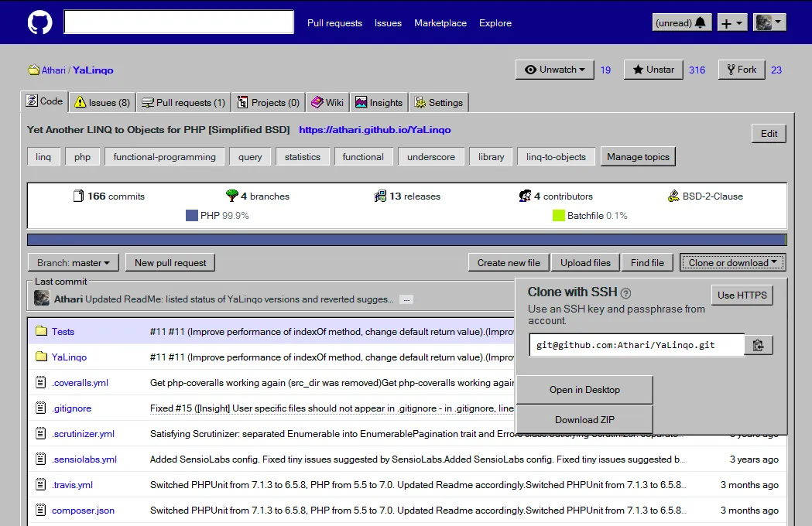Select the functional-programming topic tag
Viewport: 812px width, 526px height.
point(165,157)
